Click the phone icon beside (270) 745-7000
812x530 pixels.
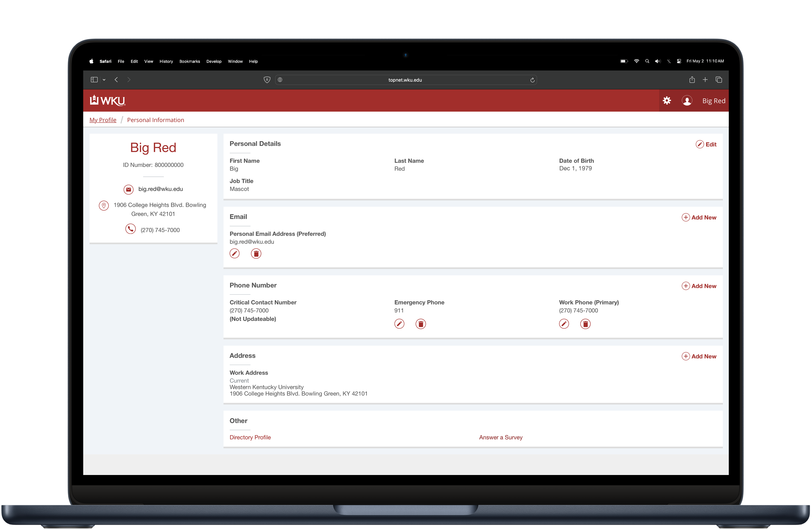pyautogui.click(x=130, y=229)
